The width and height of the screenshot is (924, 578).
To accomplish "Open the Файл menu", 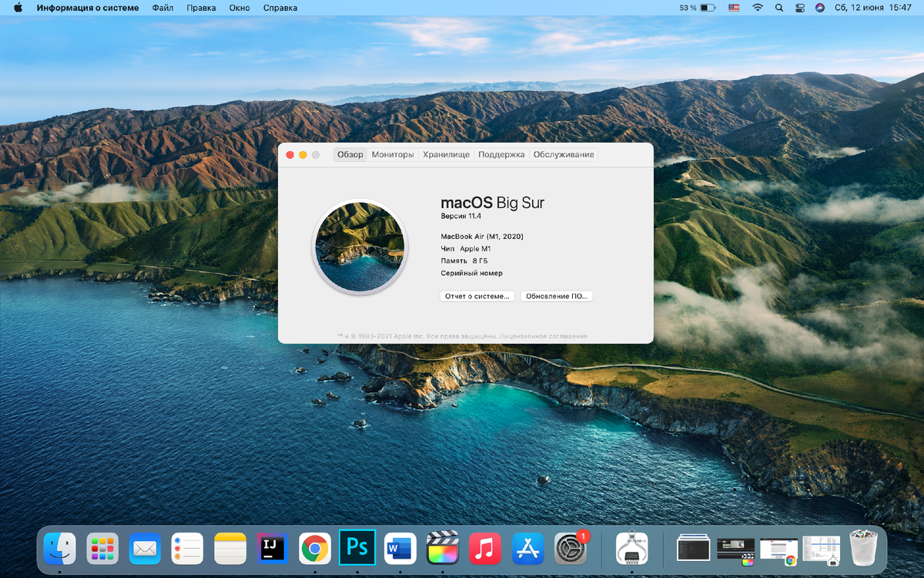I will (x=162, y=8).
